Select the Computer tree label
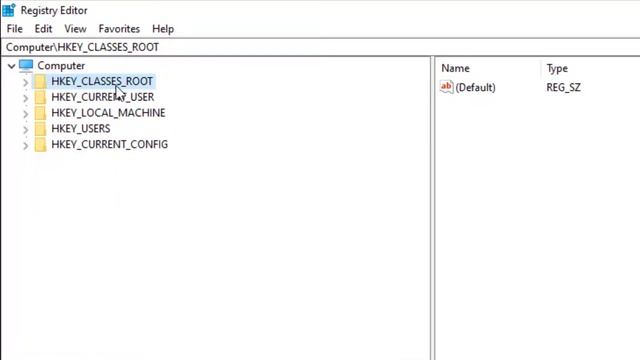The image size is (640, 360). 61,66
